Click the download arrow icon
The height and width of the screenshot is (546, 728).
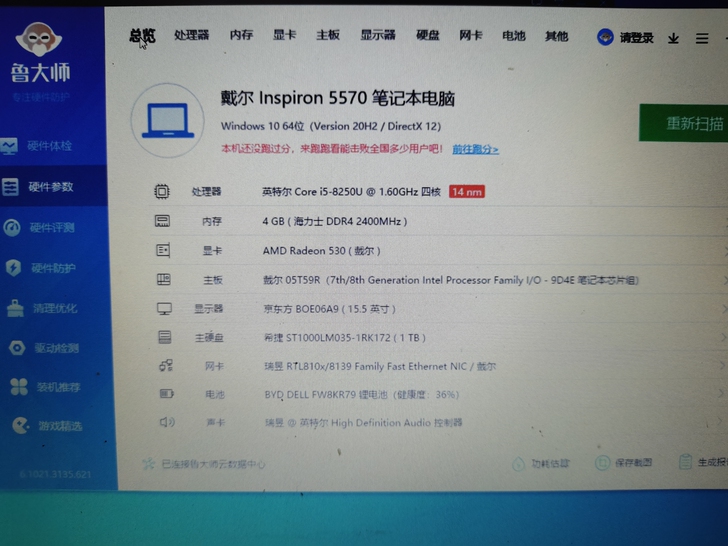click(x=673, y=38)
